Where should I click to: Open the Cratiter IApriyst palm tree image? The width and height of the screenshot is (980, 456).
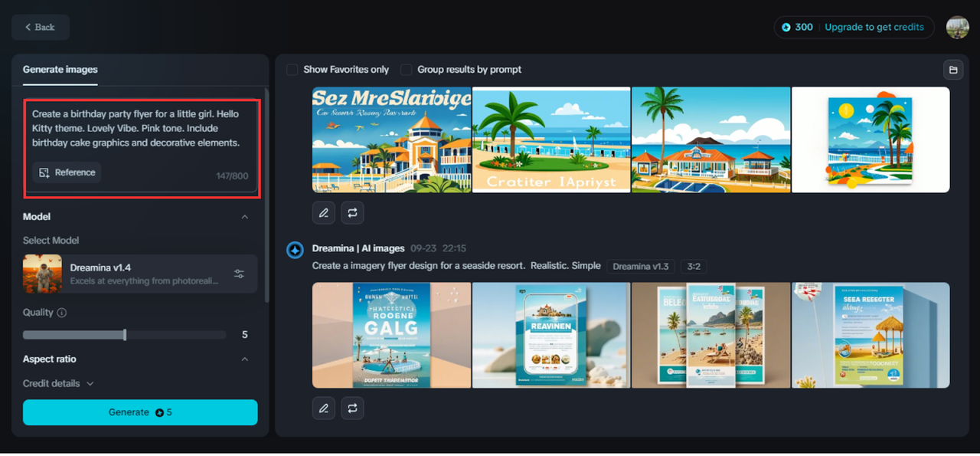pos(551,139)
